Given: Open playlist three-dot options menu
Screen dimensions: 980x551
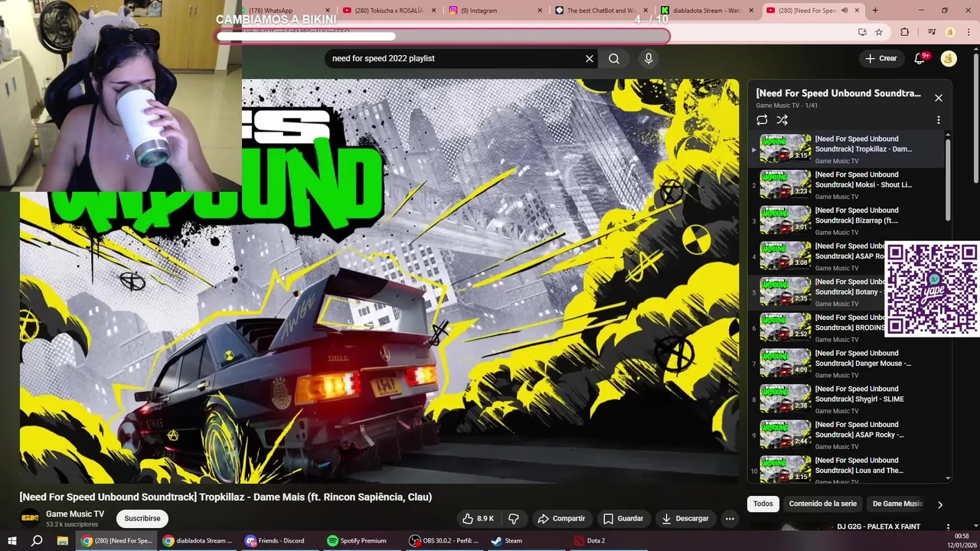Looking at the screenshot, I should (x=939, y=120).
